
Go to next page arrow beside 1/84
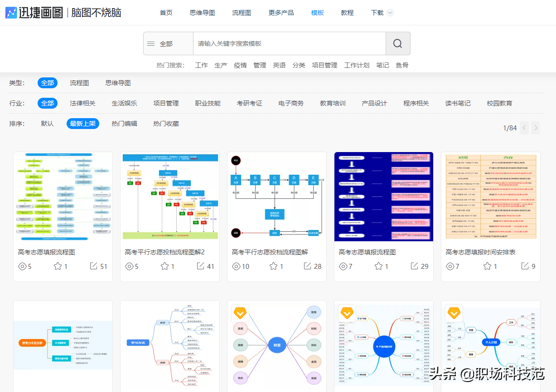tap(536, 128)
